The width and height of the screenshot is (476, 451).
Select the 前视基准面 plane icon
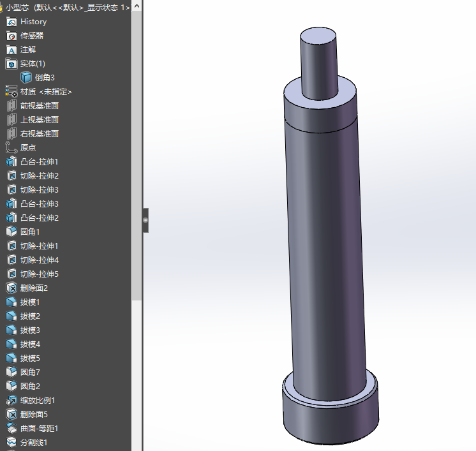[x=11, y=106]
